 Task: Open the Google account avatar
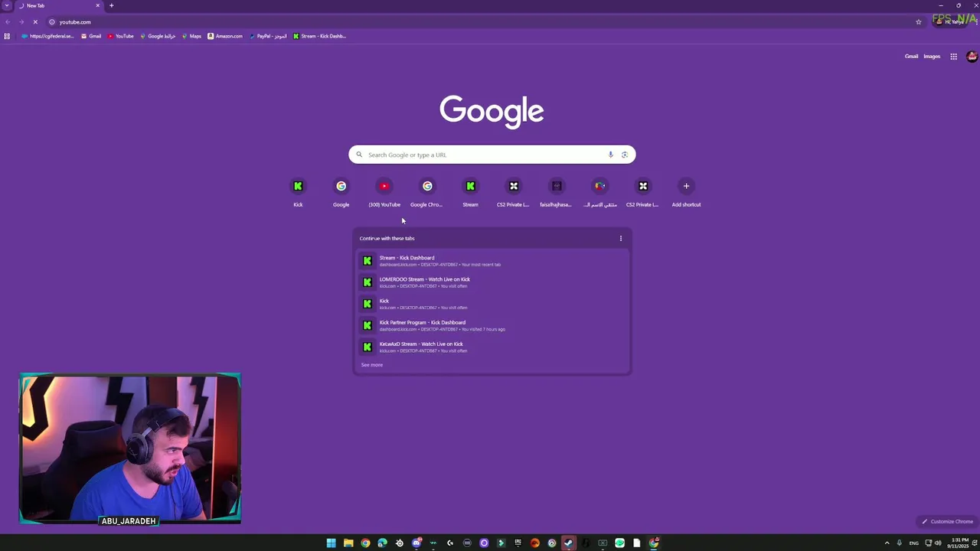(x=972, y=57)
